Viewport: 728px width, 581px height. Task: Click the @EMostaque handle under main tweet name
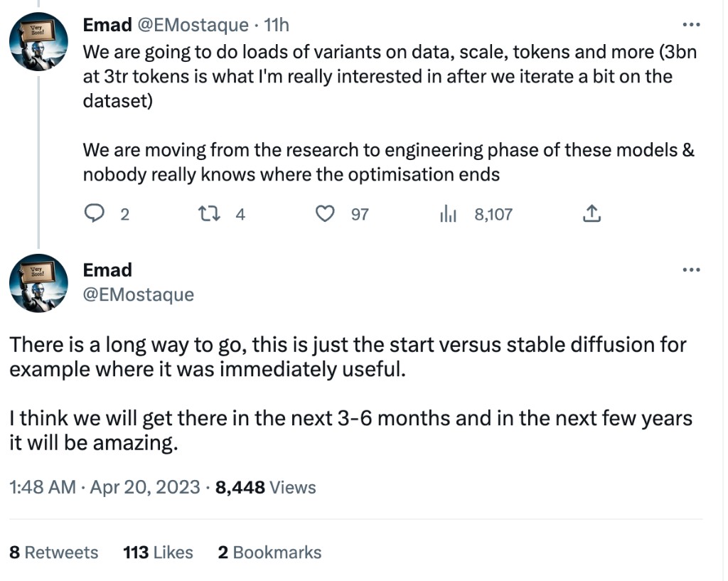pyautogui.click(x=139, y=294)
